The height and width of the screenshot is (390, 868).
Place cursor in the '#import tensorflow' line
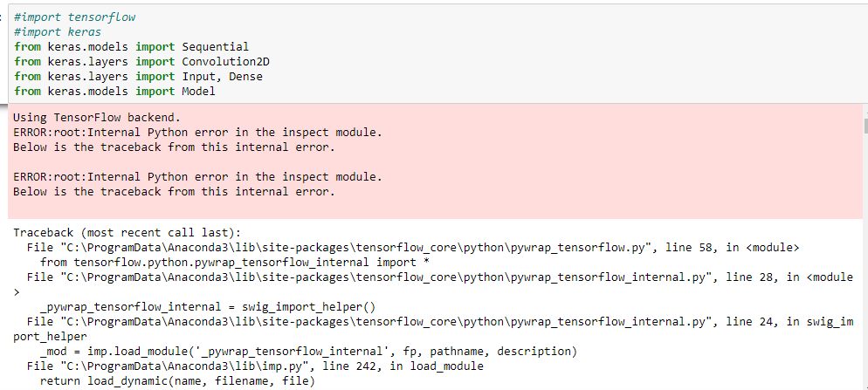(75, 17)
